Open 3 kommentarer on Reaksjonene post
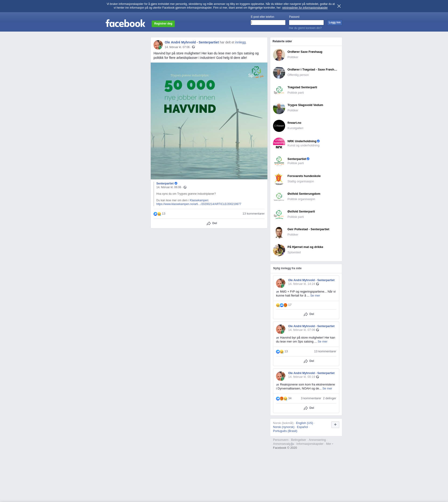The height and width of the screenshot is (502, 448). click(311, 398)
